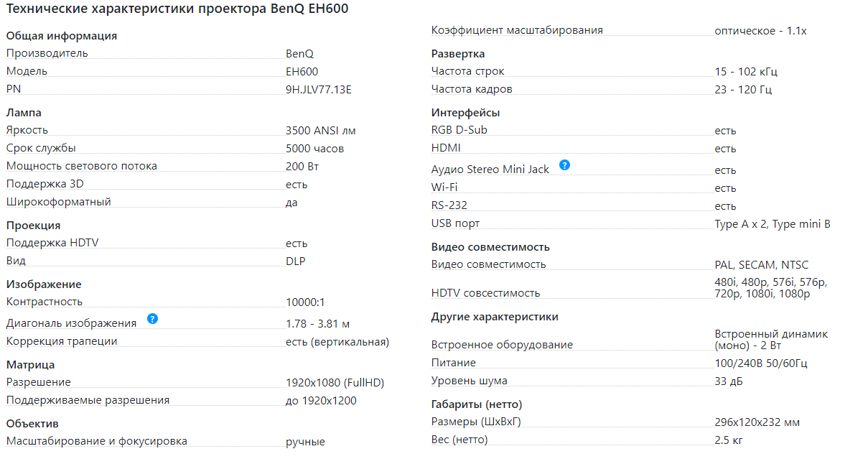Image resolution: width=868 pixels, height=459 pixels.
Task: Select the Контрастность value 10000:1
Action: [305, 302]
